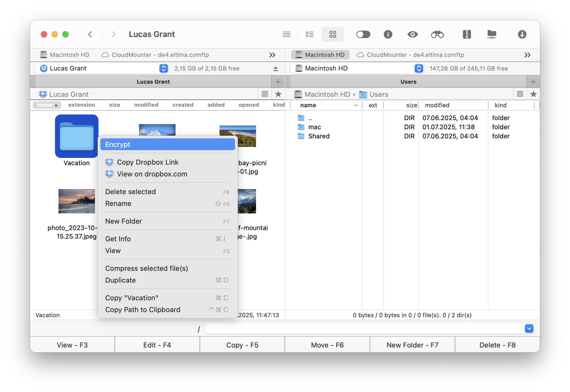Click the left pane favorites star

(278, 94)
